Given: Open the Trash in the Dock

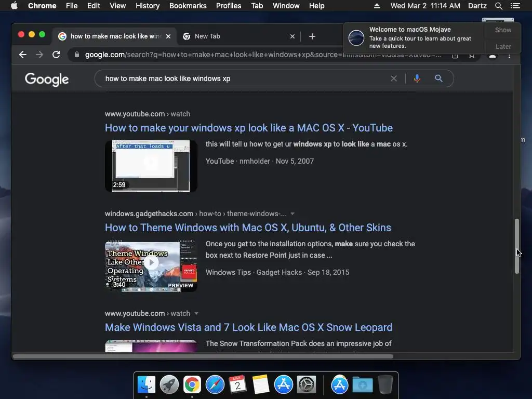Looking at the screenshot, I should pyautogui.click(x=385, y=385).
